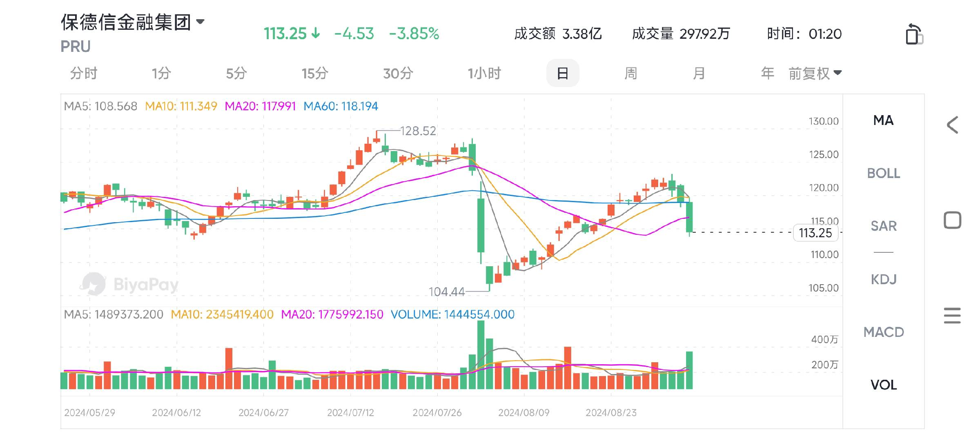Click the 104.44 low price marker
This screenshot has width=980, height=441.
click(x=447, y=292)
